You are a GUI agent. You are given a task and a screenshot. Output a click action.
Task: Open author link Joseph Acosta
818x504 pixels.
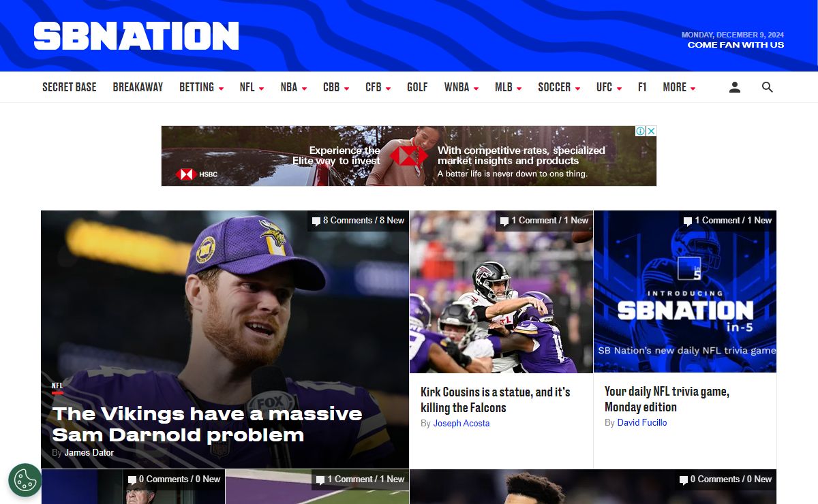click(461, 424)
